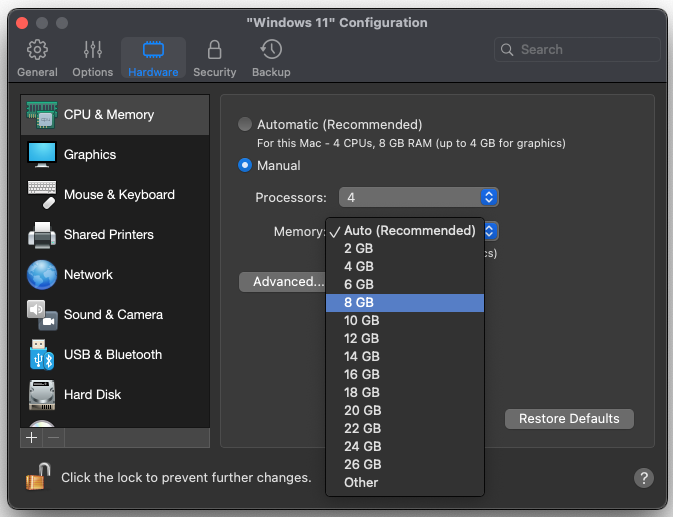Select USB & Bluetooth in sidebar

tap(115, 355)
